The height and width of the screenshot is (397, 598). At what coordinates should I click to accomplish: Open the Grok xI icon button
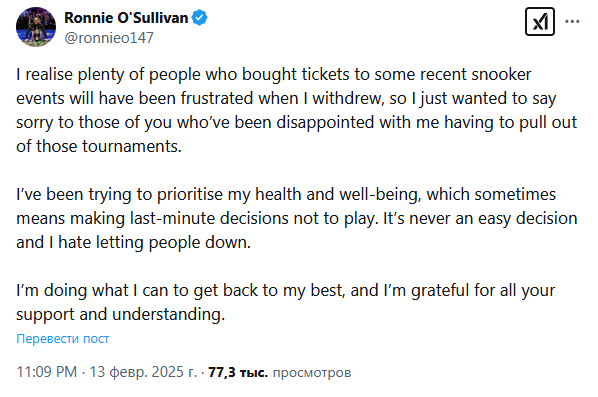pyautogui.click(x=540, y=22)
